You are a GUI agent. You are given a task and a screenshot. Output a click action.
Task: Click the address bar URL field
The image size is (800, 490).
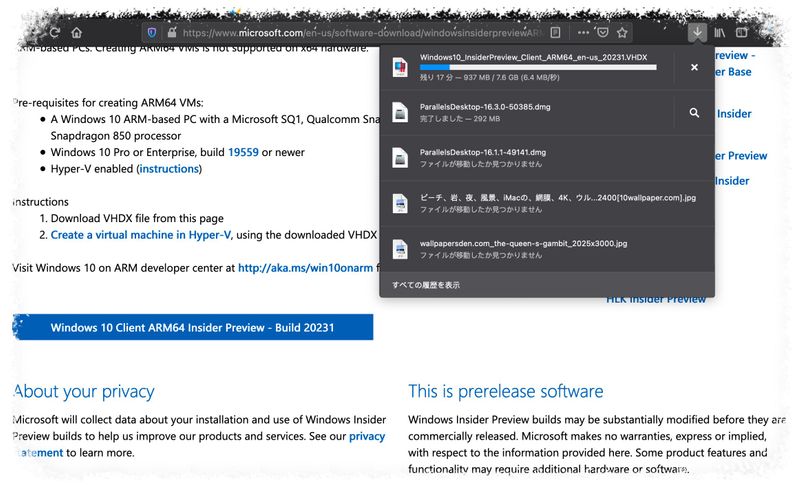coord(360,32)
